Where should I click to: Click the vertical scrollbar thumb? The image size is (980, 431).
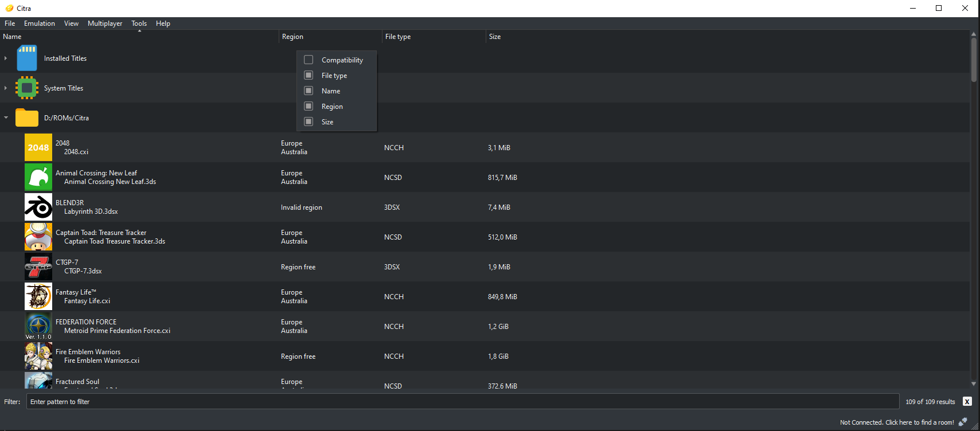(x=974, y=60)
